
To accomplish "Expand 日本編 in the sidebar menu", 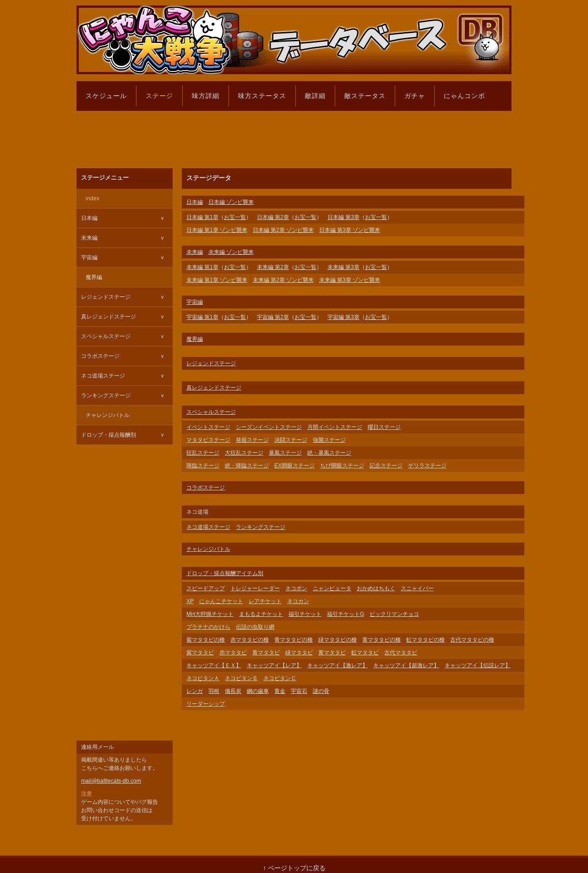I will click(x=125, y=218).
